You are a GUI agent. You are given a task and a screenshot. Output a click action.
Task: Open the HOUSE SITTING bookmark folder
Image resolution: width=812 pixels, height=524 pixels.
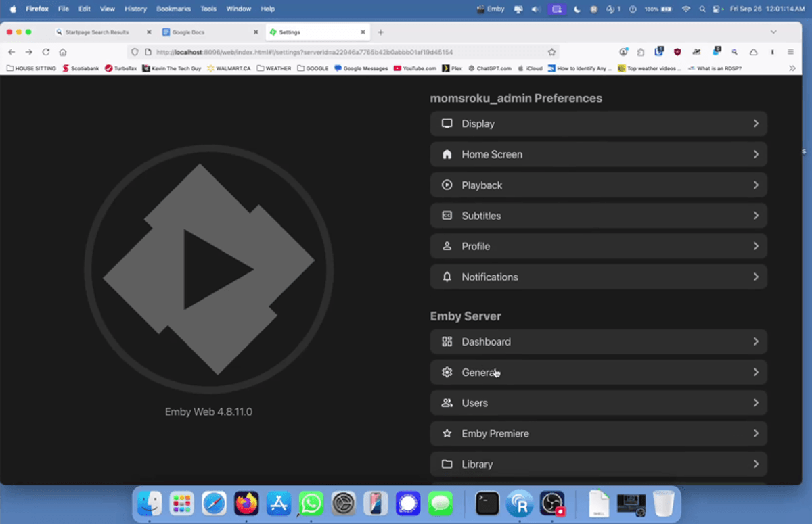coord(31,68)
